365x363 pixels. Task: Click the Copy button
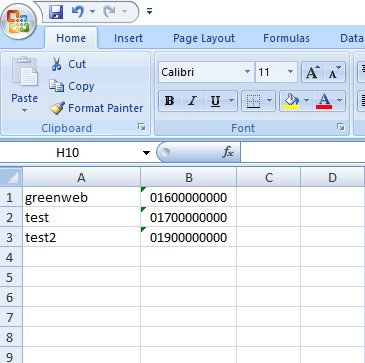tap(72, 86)
